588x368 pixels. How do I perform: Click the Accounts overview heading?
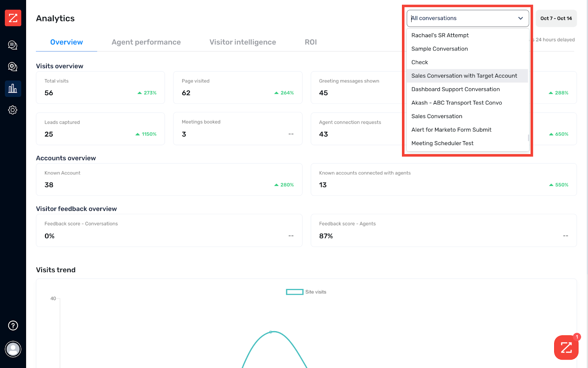[66, 158]
